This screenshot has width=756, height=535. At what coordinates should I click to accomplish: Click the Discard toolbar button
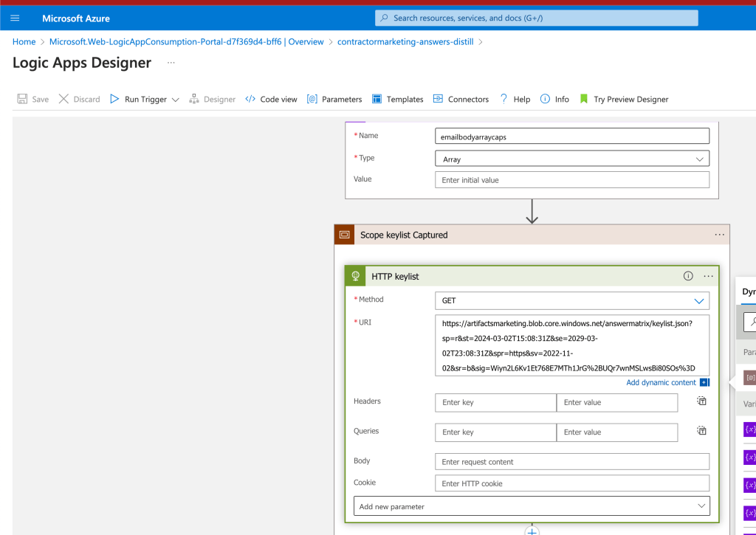coord(80,100)
